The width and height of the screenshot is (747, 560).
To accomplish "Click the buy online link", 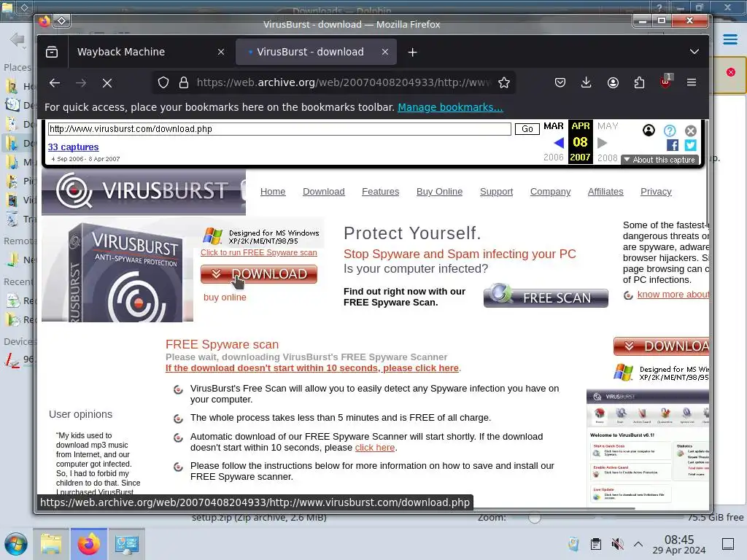I will tap(225, 297).
